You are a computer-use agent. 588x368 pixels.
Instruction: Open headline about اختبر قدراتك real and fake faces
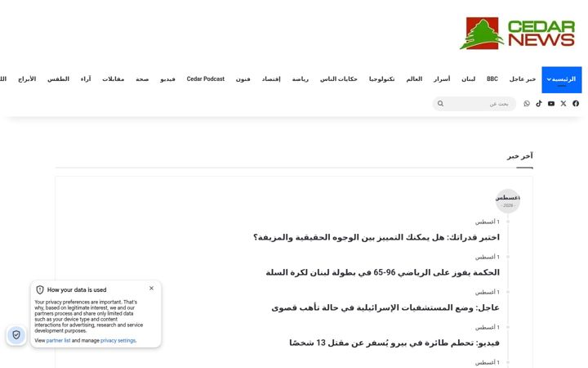376,237
